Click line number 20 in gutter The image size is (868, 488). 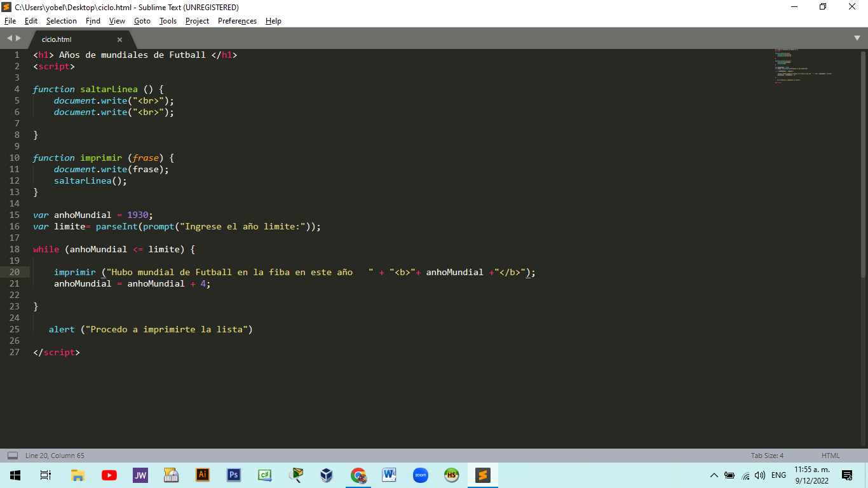tap(15, 272)
